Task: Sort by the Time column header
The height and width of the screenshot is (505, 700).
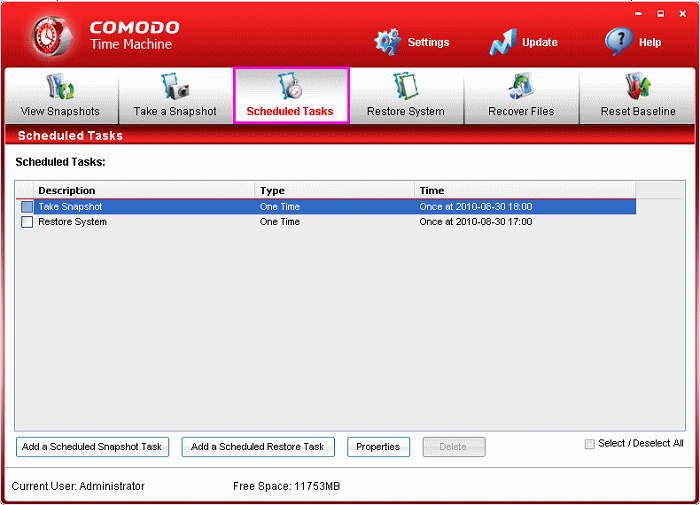Action: coord(525,191)
